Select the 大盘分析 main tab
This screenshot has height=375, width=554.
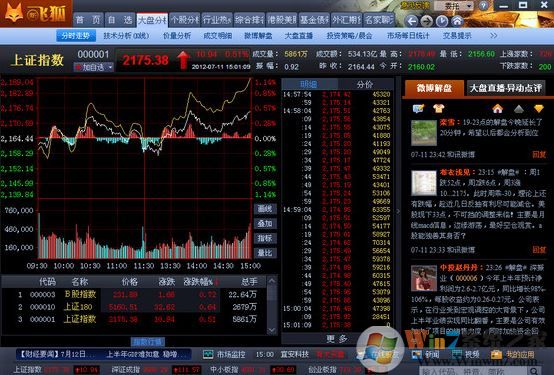(x=152, y=20)
